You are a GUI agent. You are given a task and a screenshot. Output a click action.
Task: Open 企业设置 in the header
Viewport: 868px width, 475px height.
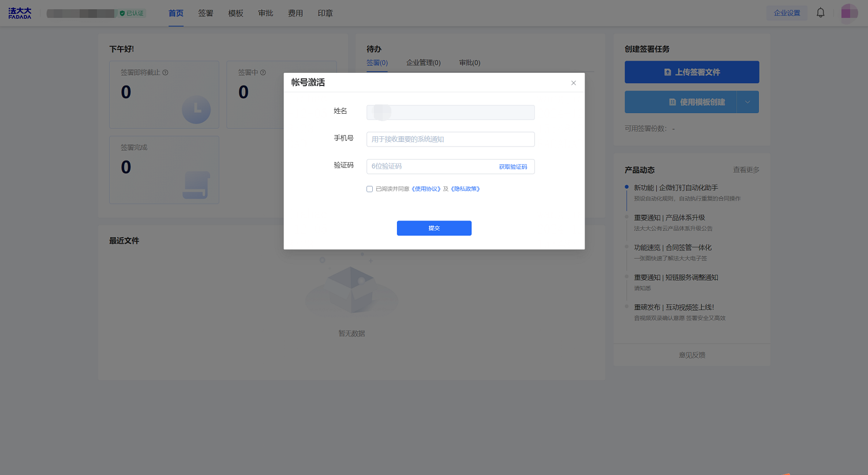787,13
